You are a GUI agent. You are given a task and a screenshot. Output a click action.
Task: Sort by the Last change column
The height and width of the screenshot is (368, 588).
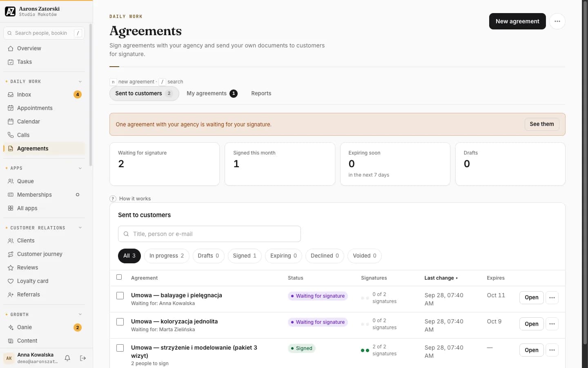tap(441, 278)
